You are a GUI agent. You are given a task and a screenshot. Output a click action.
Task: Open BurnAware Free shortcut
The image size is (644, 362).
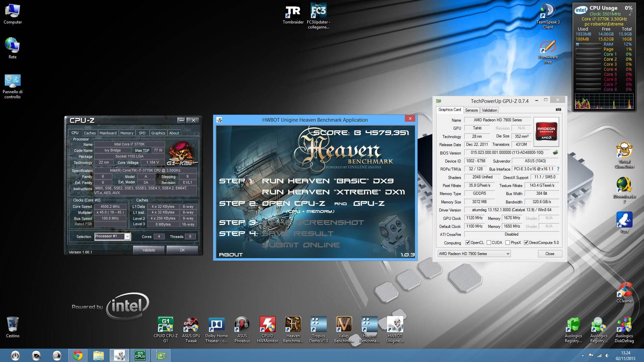[548, 52]
